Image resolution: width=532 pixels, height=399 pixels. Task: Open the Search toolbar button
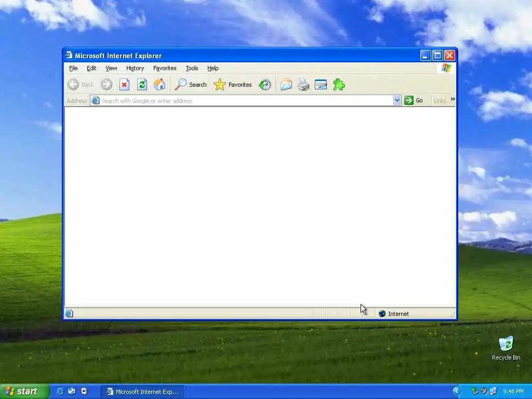point(191,85)
